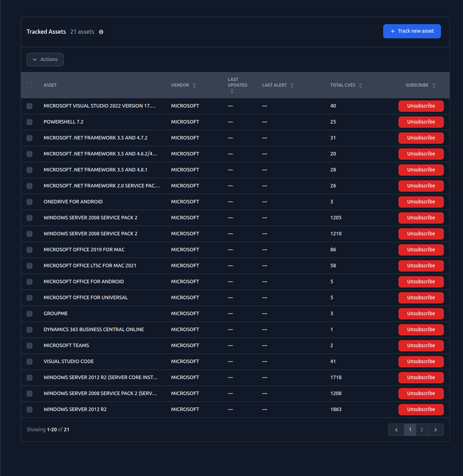The image size is (463, 476).
Task: Go to next page arrow
Action: 436,430
